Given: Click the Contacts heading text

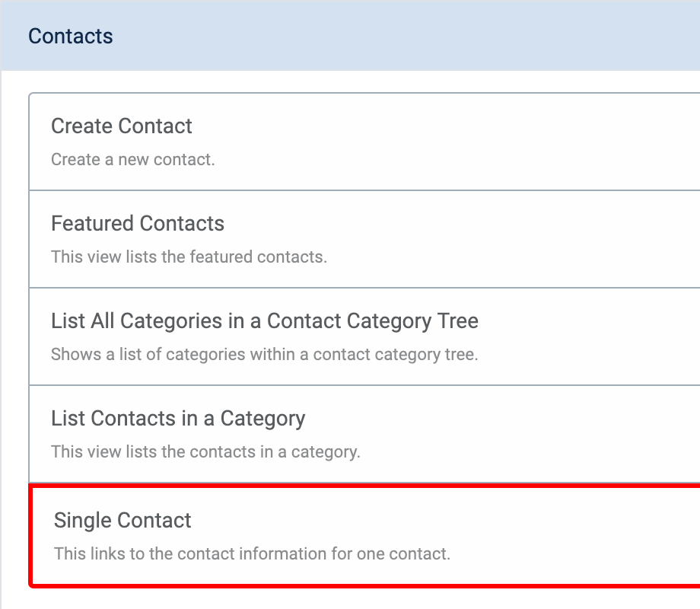Looking at the screenshot, I should click(x=71, y=37).
